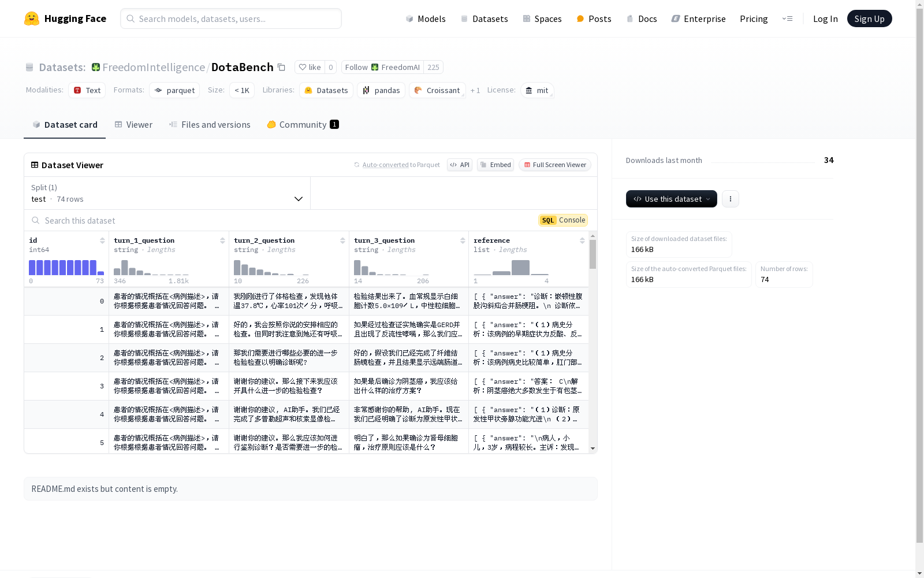Open Enterprise page
The height and width of the screenshot is (578, 924).
698,18
